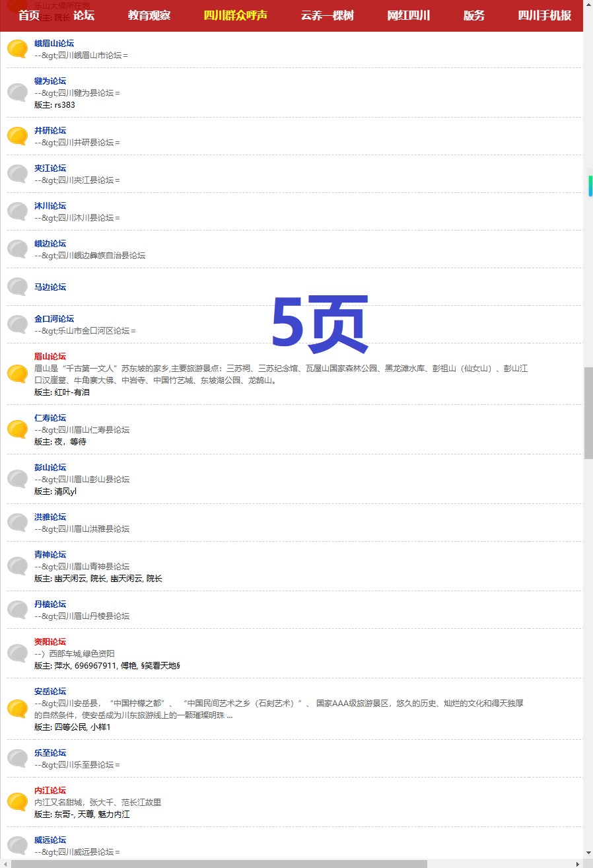
Task: Click the orange bubble icon beside 峨眉山论坛
Action: click(x=17, y=49)
